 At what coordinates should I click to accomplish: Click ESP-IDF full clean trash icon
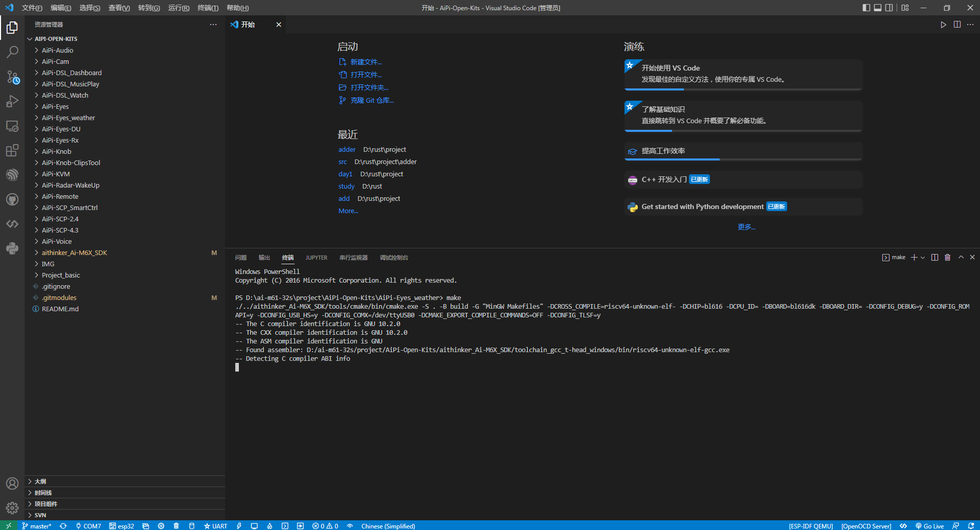pyautogui.click(x=176, y=526)
